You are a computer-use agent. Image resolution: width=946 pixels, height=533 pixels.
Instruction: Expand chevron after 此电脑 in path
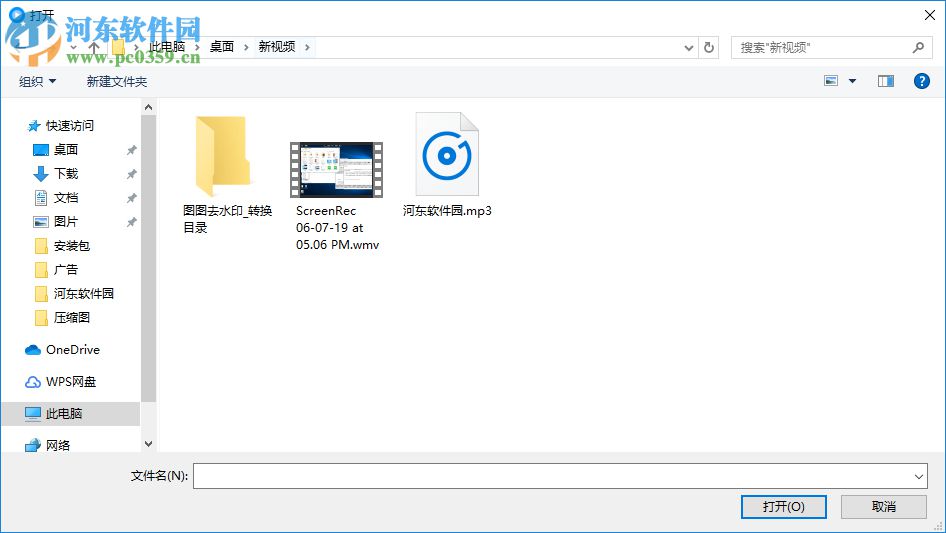pos(197,47)
